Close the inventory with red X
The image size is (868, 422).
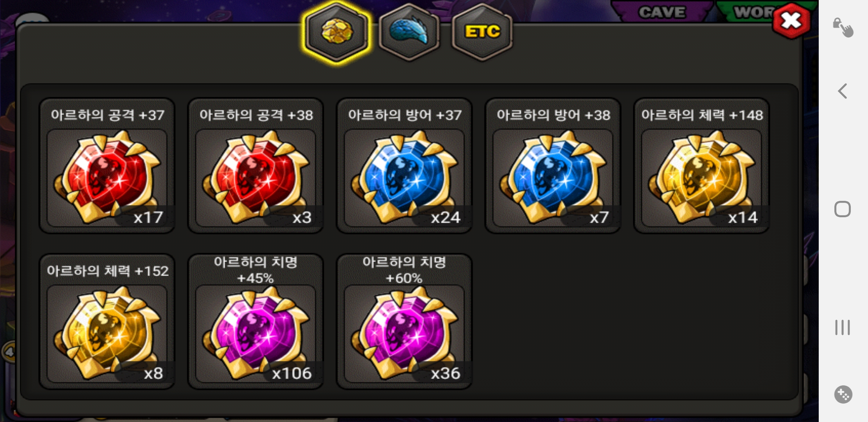[791, 21]
